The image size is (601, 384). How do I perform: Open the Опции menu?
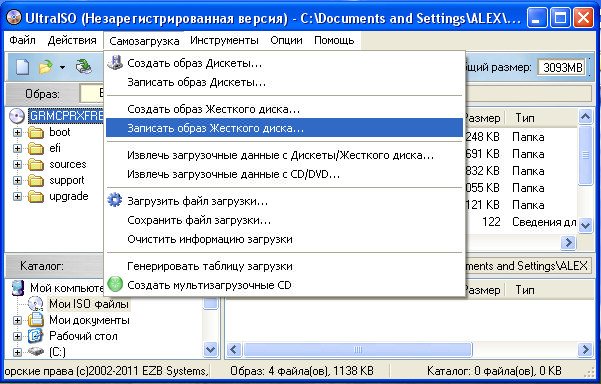pos(286,40)
